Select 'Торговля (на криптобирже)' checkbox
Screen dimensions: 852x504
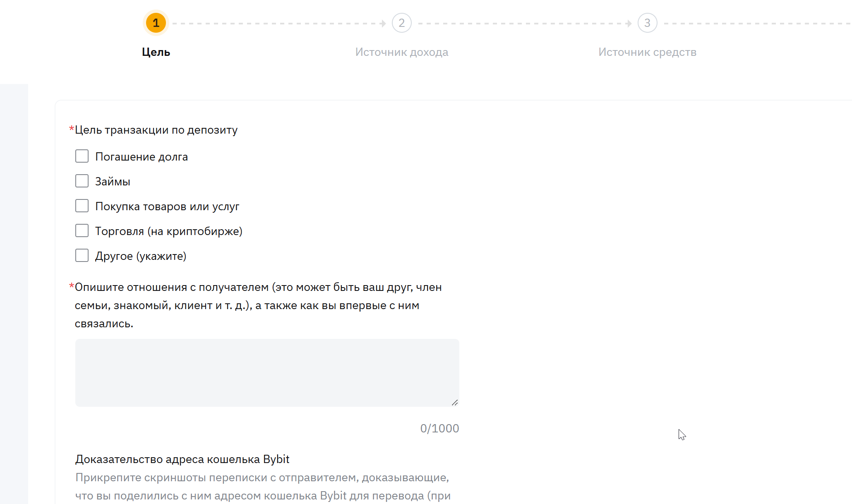pyautogui.click(x=82, y=231)
